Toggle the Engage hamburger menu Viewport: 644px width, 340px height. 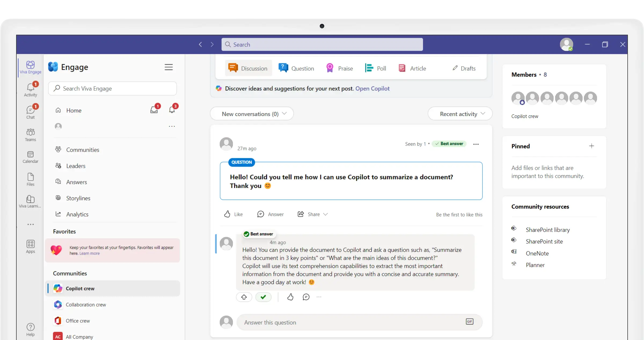(x=169, y=67)
